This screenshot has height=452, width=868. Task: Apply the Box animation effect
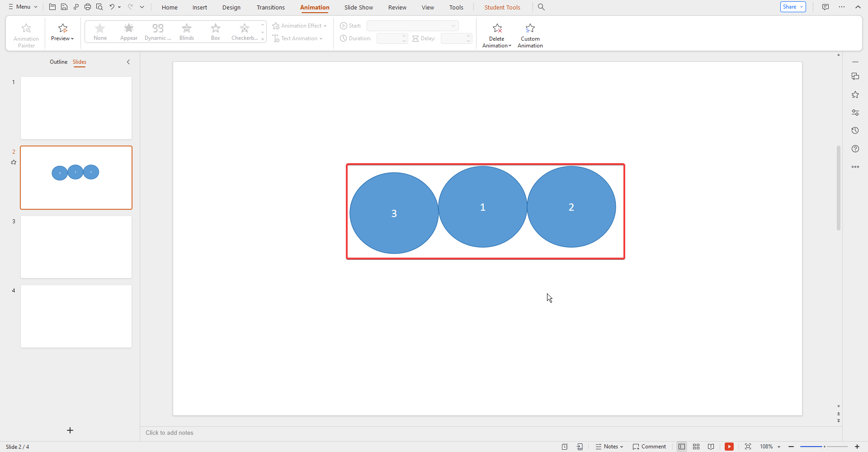pyautogui.click(x=215, y=32)
